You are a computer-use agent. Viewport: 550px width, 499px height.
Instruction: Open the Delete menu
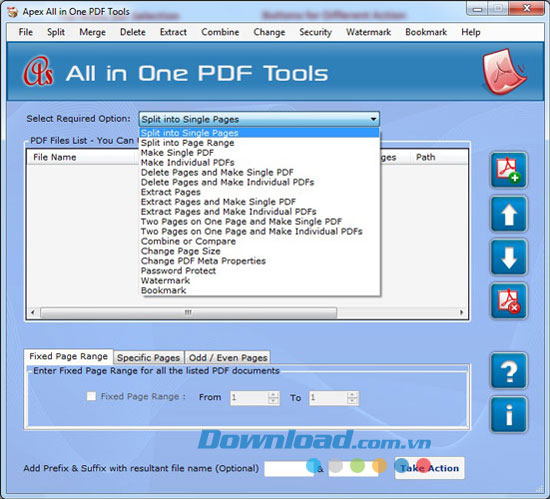click(133, 32)
